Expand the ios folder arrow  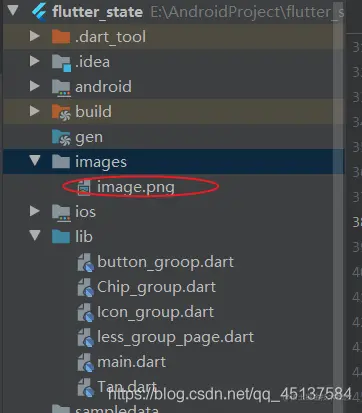[35, 211]
